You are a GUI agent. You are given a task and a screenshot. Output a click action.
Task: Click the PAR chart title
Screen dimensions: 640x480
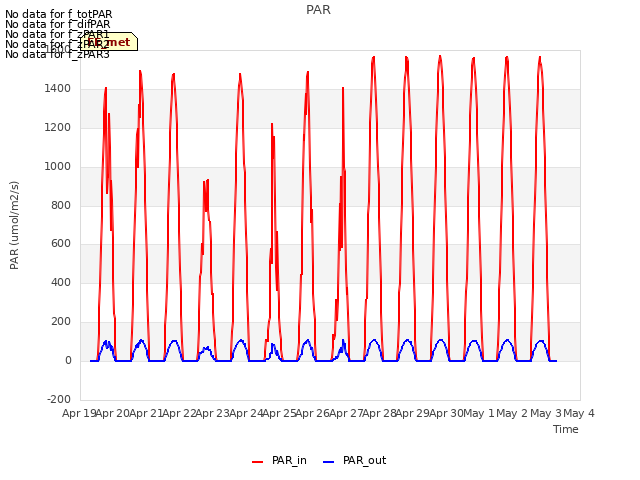click(x=318, y=10)
